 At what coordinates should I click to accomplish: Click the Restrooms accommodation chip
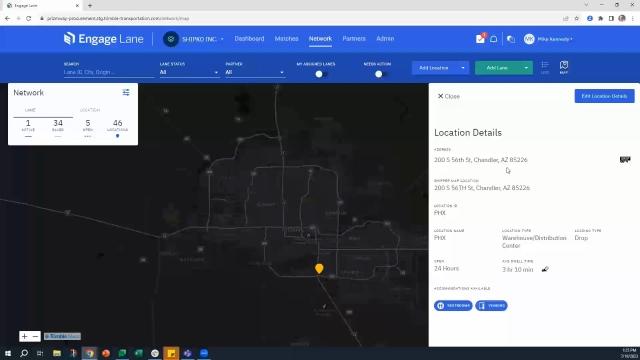(453, 305)
